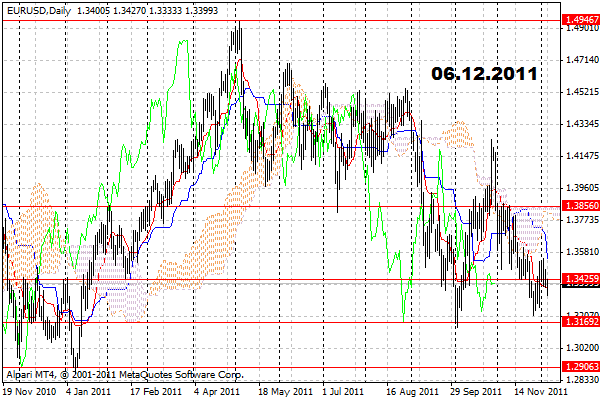Viewport: 600px width, 400px height.
Task: Select the 1 Jul 2011 date marker
Action: tap(349, 392)
